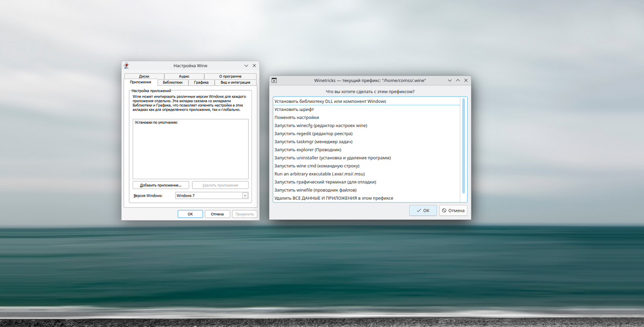The width and height of the screenshot is (644, 327).
Task: Close the Настройка Wine window
Action: coord(254,66)
